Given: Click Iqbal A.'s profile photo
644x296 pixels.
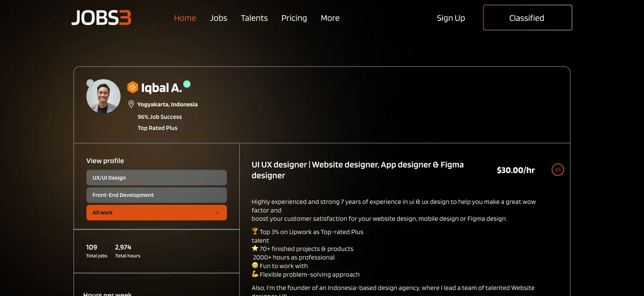Looking at the screenshot, I should [x=104, y=96].
